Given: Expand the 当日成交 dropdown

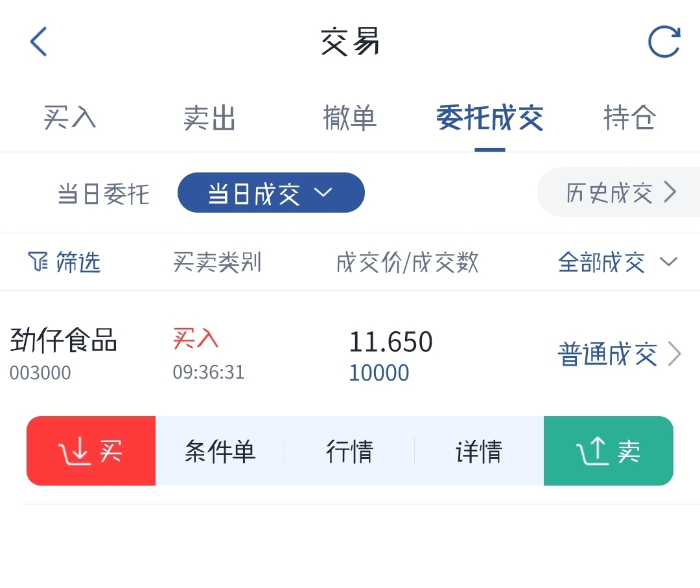Looking at the screenshot, I should (271, 193).
